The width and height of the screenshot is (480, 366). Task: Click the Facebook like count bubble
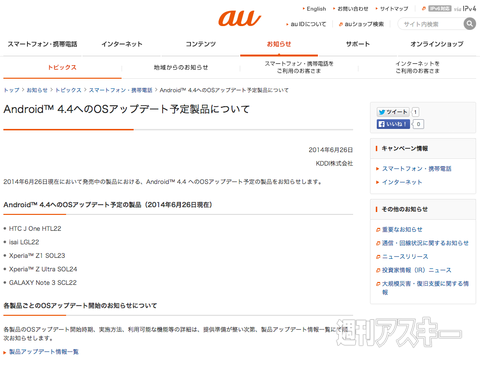point(418,124)
